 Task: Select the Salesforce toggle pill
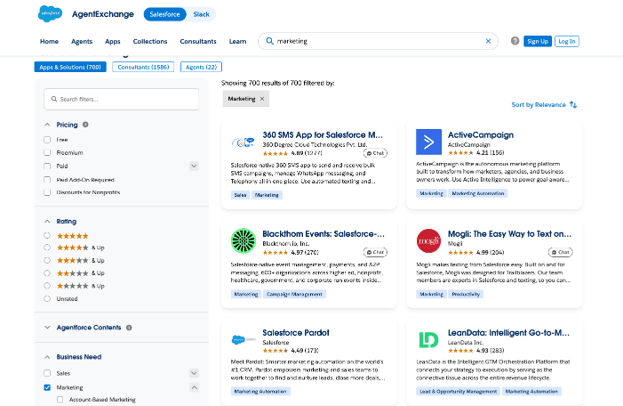(165, 14)
